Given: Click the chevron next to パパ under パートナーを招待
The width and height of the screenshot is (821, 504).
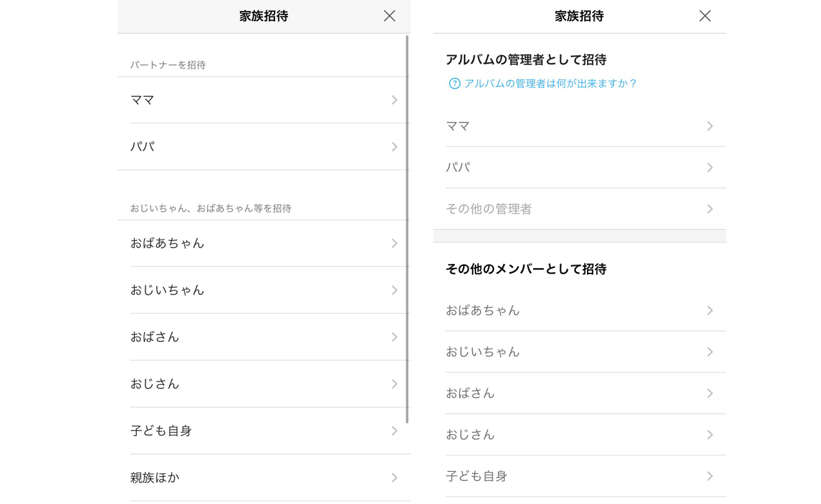Looking at the screenshot, I should (x=394, y=147).
